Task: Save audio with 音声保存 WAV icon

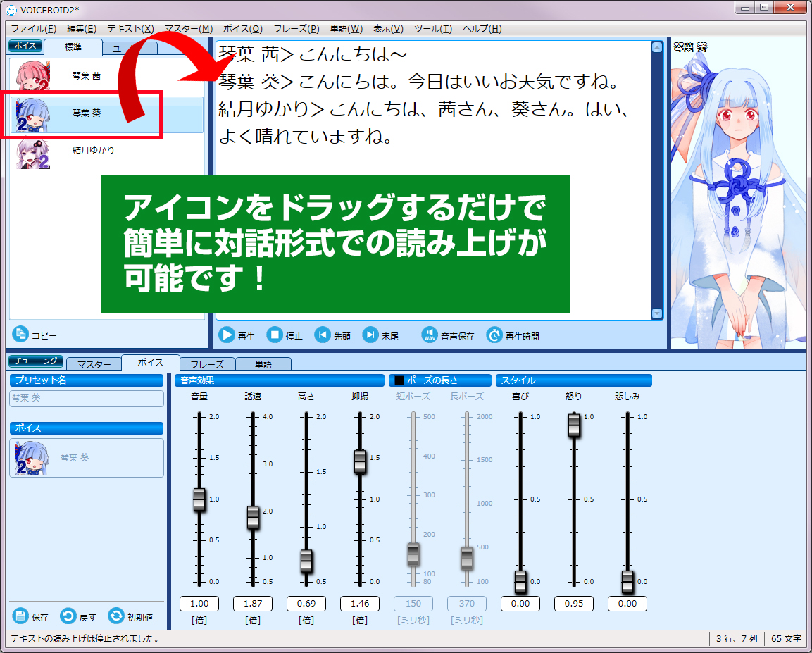Action: tap(430, 335)
